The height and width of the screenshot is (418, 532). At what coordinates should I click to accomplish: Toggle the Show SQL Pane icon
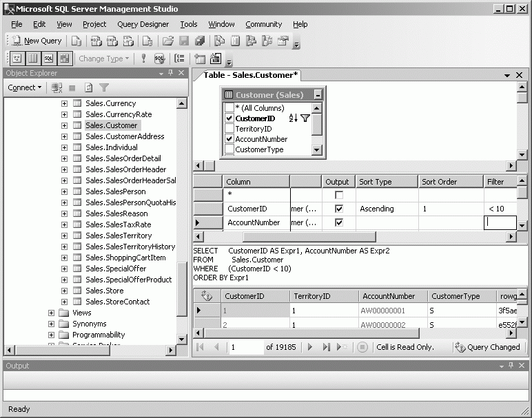pos(48,59)
